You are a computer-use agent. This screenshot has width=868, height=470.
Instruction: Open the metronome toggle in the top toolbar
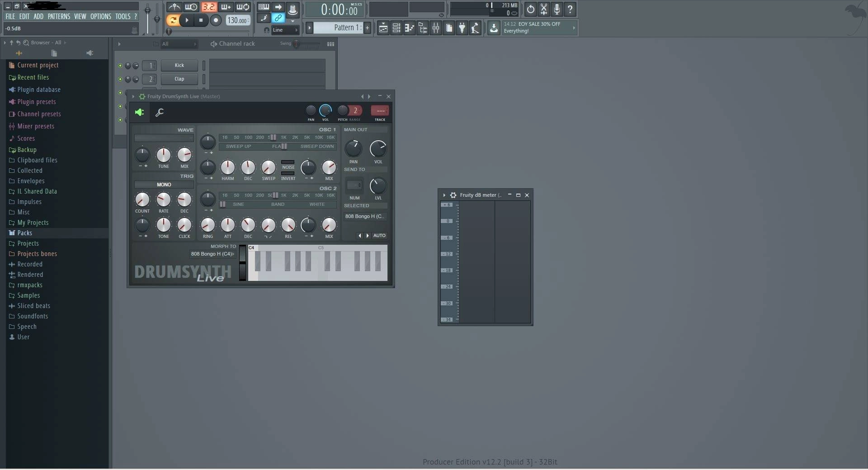tap(174, 7)
